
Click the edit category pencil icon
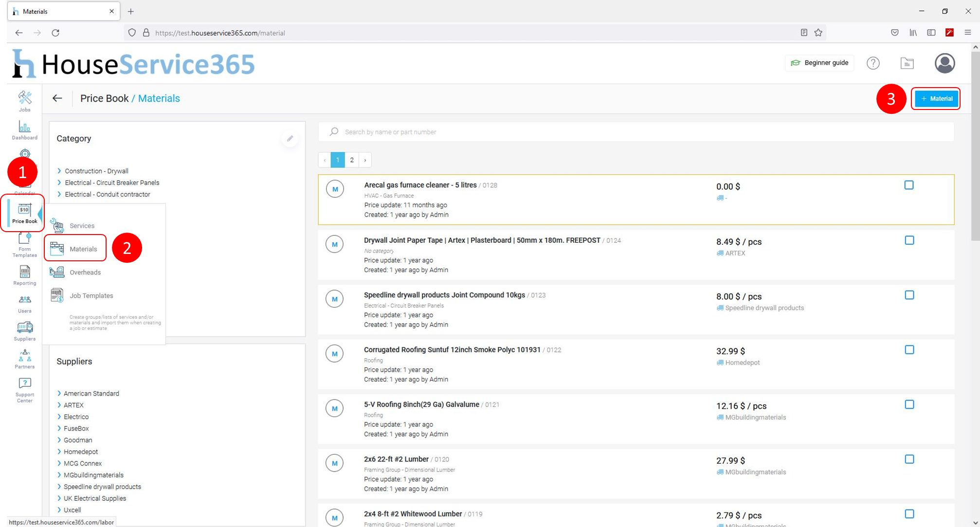pyautogui.click(x=290, y=139)
